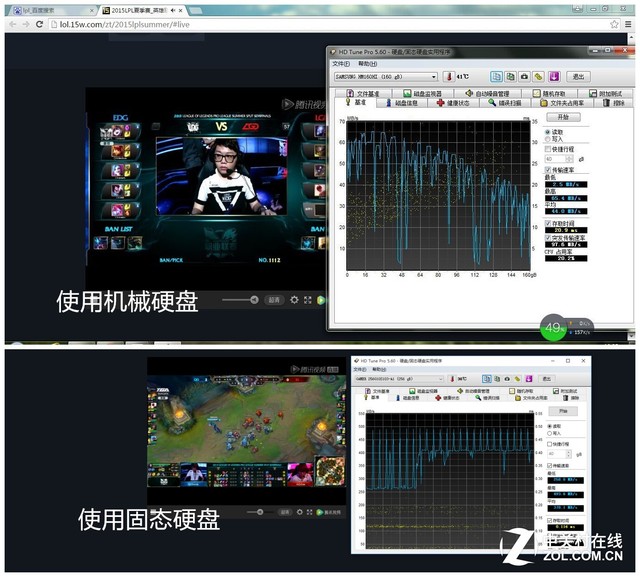This screenshot has width=640, height=577.
Task: Select 写入 write radio in top HD Tune
Action: coord(548,139)
